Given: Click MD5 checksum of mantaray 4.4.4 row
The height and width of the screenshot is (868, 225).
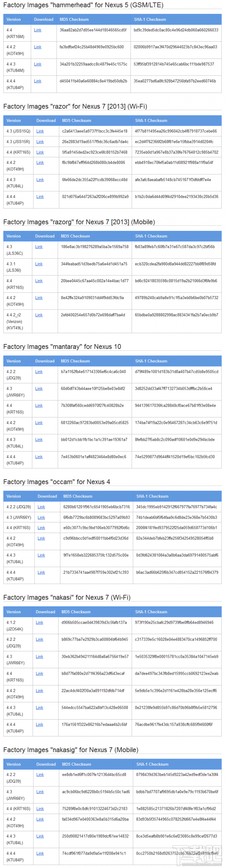Looking at the screenshot, I should [x=93, y=456].
